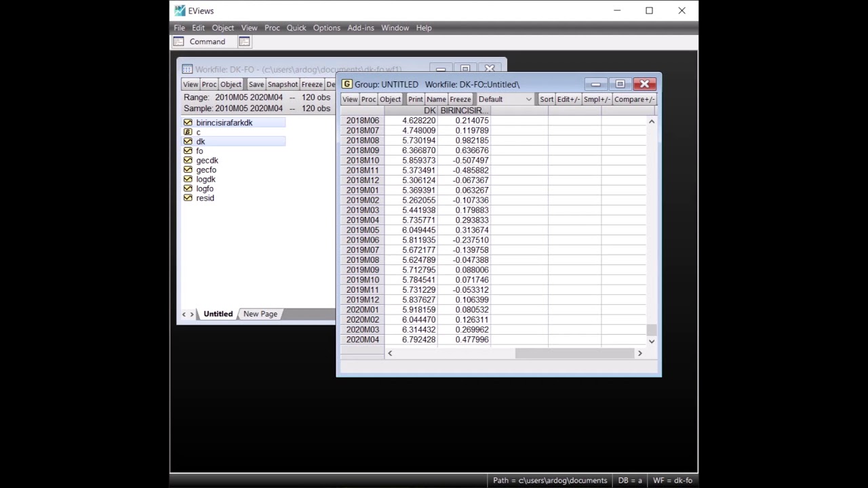Minimize the Group UNTITLED window
This screenshot has width=868, height=488.
[x=595, y=84]
